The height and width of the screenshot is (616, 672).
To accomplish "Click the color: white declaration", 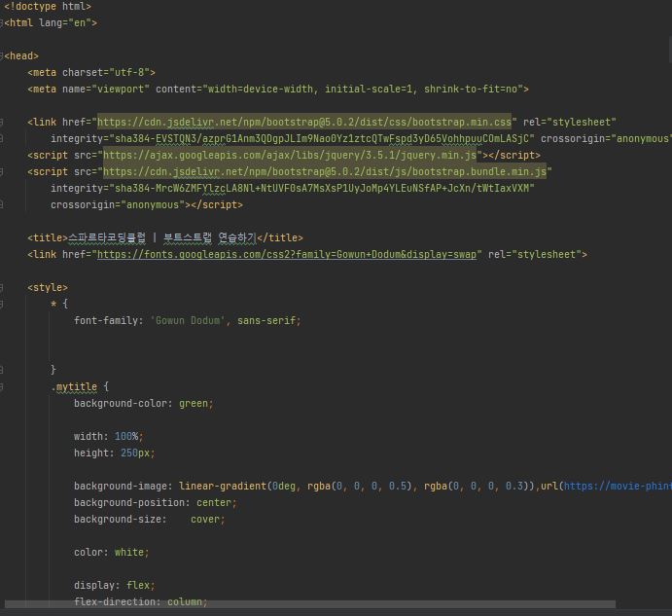I will [112, 552].
